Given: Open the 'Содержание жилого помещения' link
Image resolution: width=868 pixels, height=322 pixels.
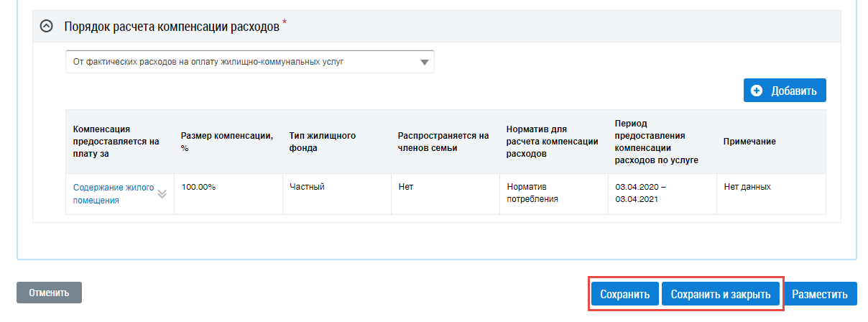Looking at the screenshot, I should [114, 194].
